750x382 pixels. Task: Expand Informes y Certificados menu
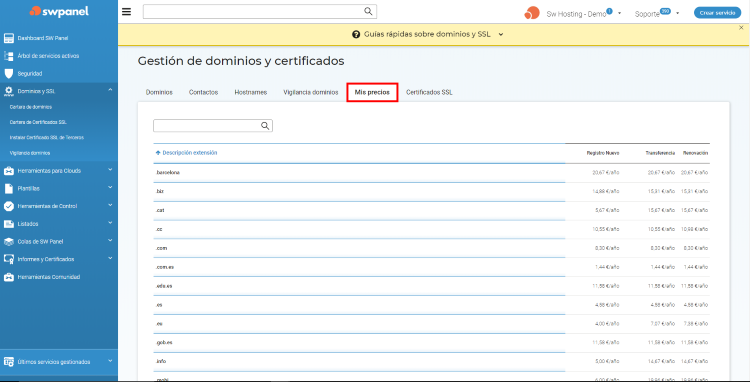coord(110,258)
